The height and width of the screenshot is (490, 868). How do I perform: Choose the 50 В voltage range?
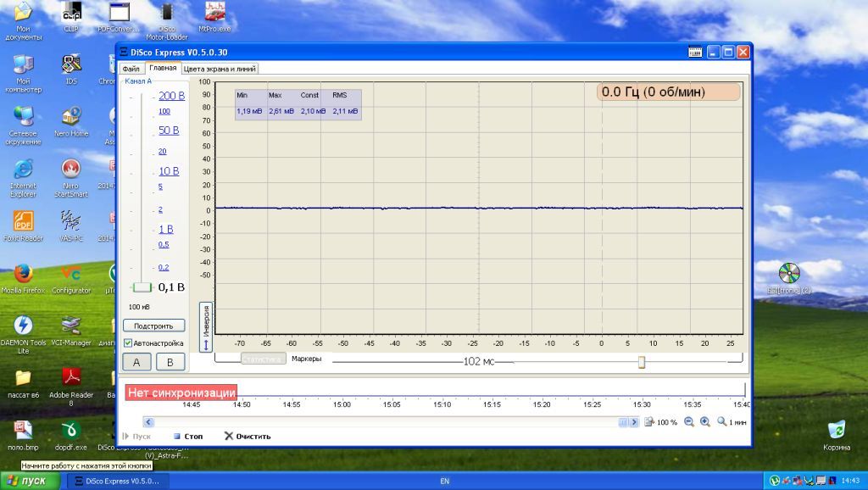point(169,131)
